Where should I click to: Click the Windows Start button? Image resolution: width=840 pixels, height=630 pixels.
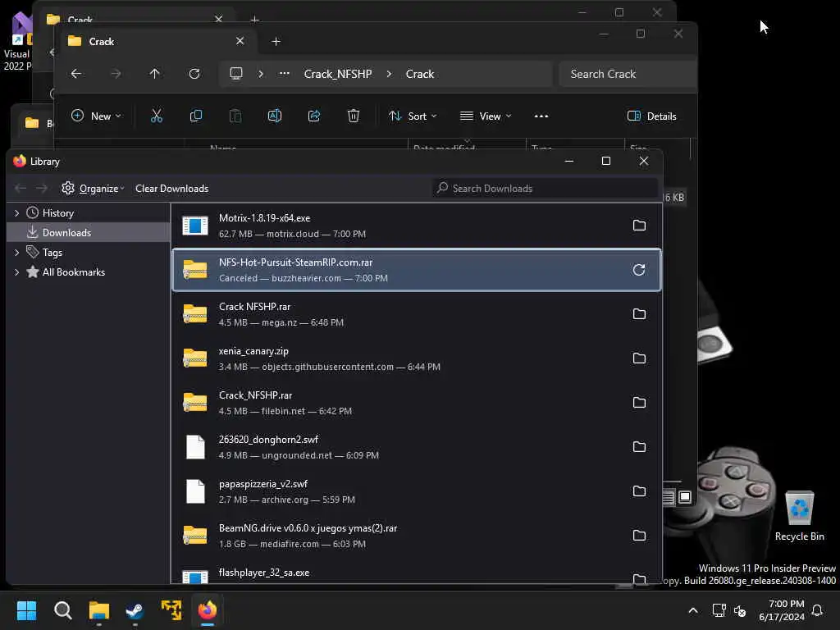click(x=26, y=610)
